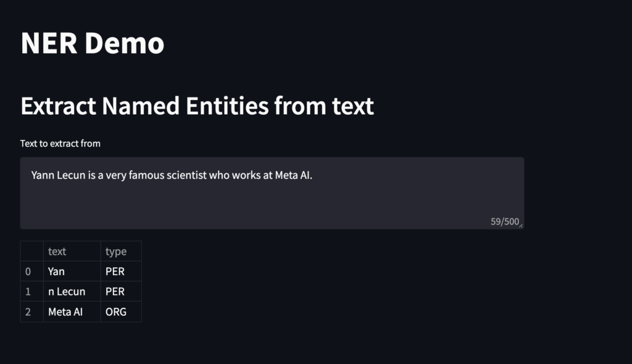This screenshot has height=364, width=632.
Task: Select the PER type cell in row 1
Action: click(115, 292)
